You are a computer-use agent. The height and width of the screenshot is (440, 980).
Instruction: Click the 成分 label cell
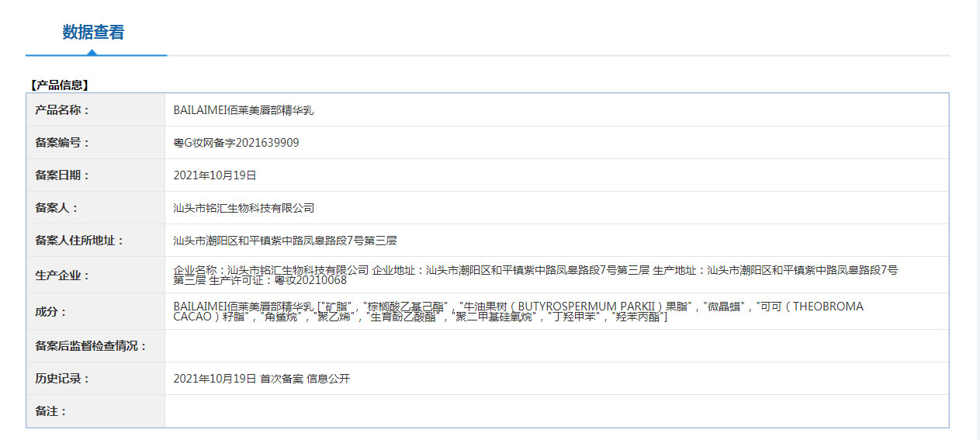(x=95, y=312)
